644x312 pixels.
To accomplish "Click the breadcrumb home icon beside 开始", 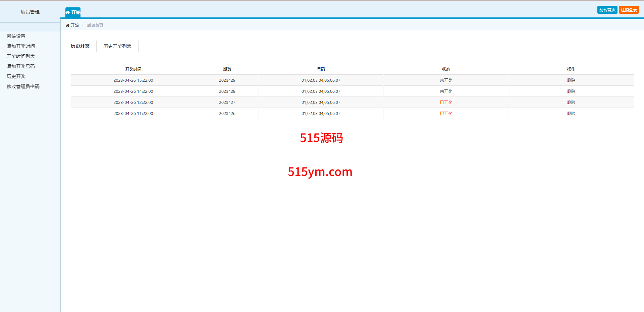I will [x=67, y=25].
